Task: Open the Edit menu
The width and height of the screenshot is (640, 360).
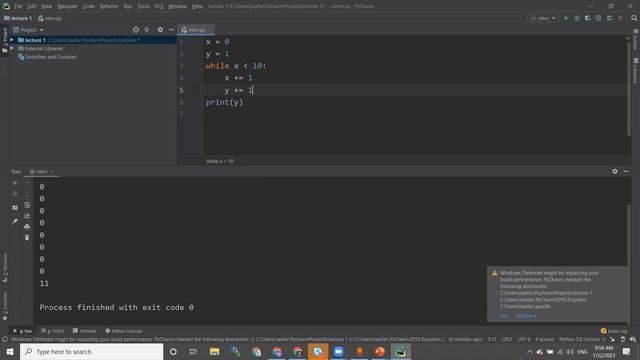Action: coord(31,6)
